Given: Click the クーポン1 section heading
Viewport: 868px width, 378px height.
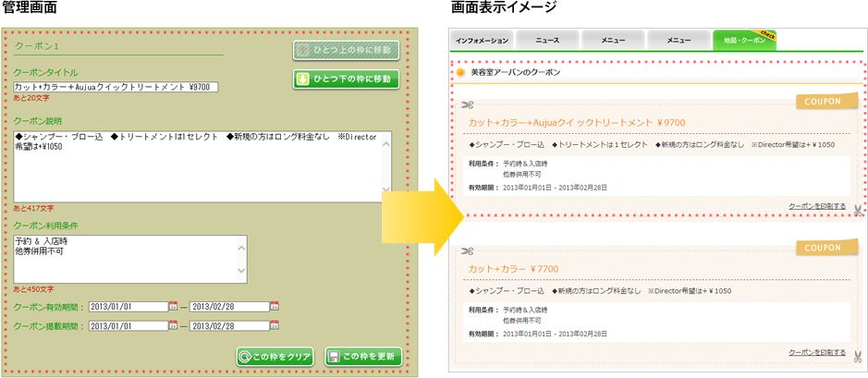Looking at the screenshot, I should [x=37, y=46].
